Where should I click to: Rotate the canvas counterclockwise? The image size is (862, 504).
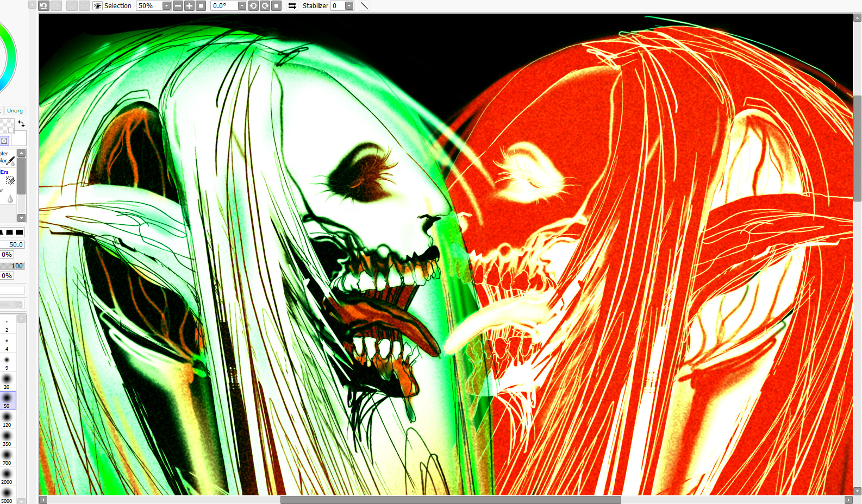[x=253, y=6]
